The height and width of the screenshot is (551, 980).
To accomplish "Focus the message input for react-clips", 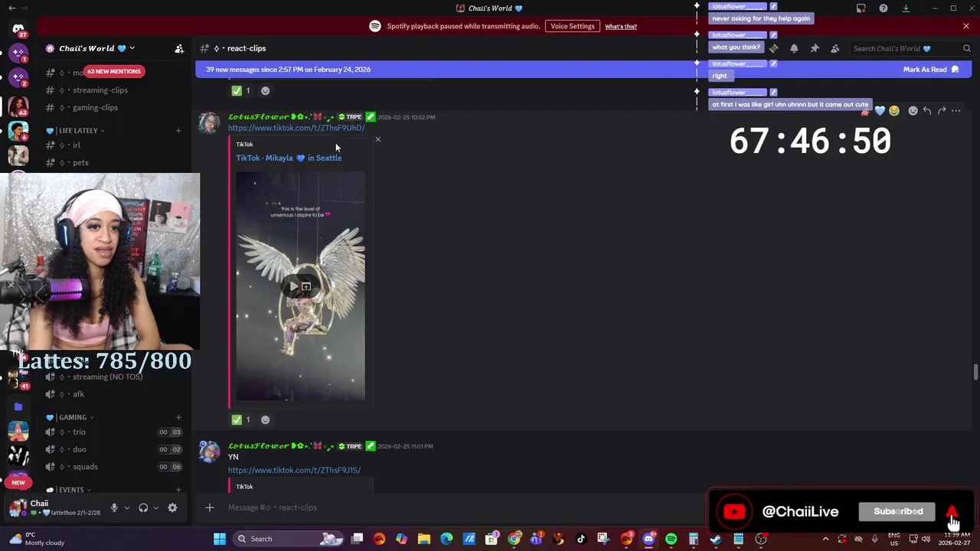I will click(x=459, y=507).
